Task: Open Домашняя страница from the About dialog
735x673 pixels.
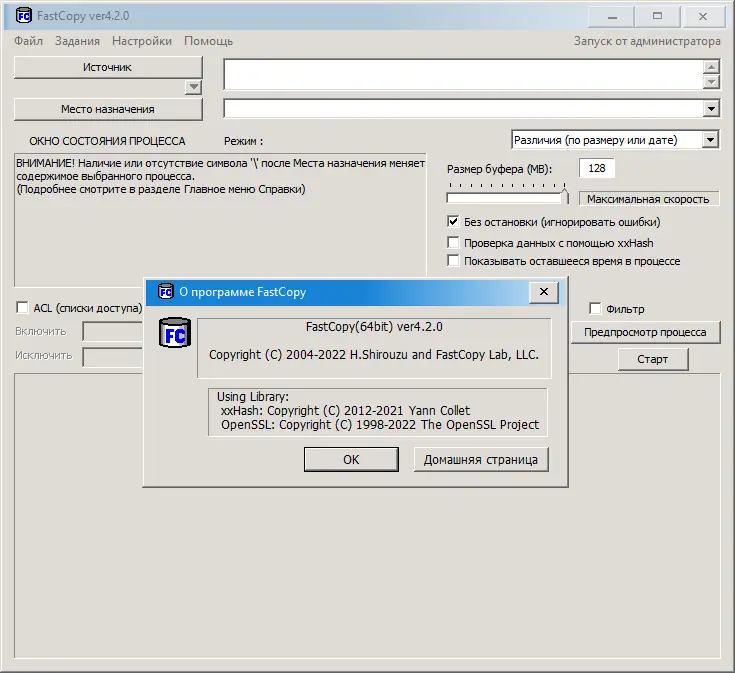Action: [481, 459]
